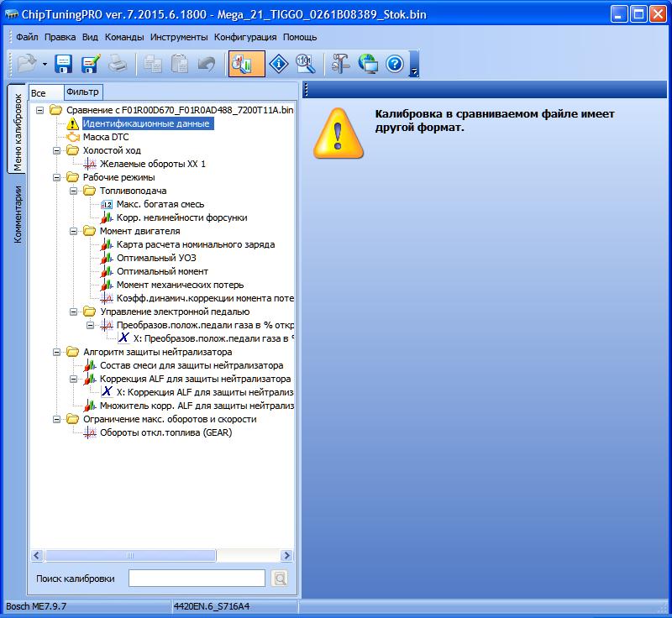
Task: Collapse the Момент двигателя folder
Action: (x=73, y=231)
